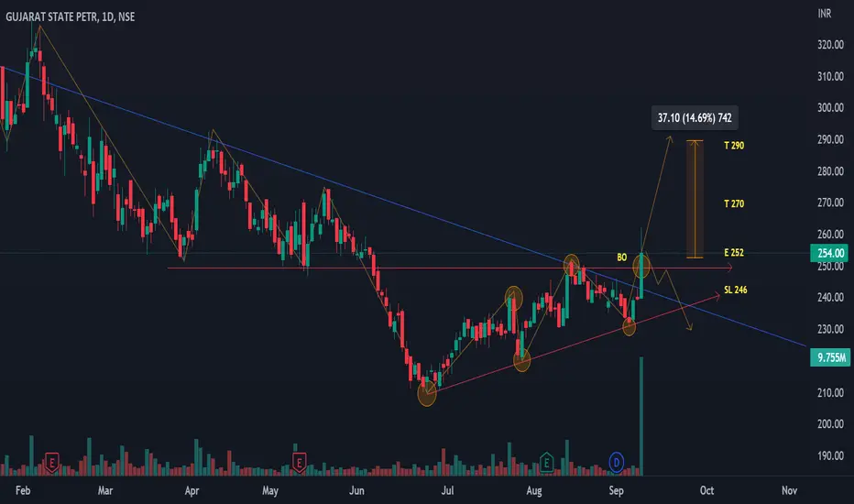This screenshot has width=854, height=504.
Task: Click the Mar label on time axis
Action: coord(105,490)
